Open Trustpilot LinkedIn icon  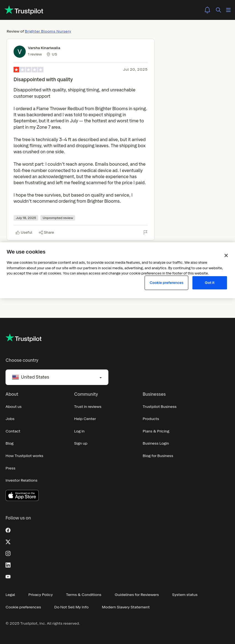pos(8,565)
